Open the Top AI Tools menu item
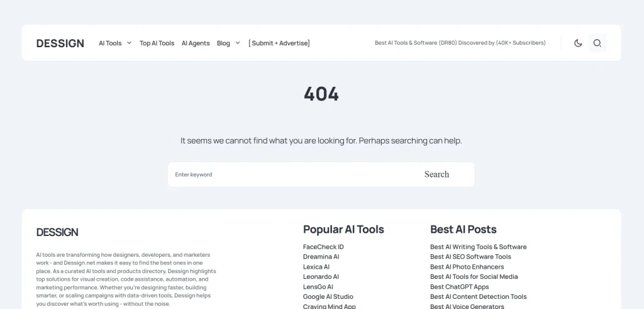 click(x=157, y=43)
